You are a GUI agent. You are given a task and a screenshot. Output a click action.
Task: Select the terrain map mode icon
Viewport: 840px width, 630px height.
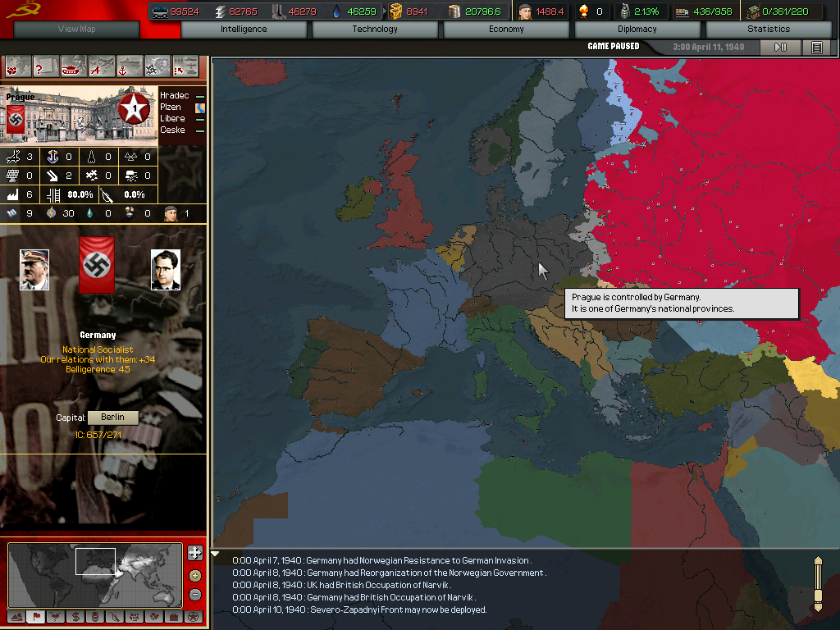[16, 617]
